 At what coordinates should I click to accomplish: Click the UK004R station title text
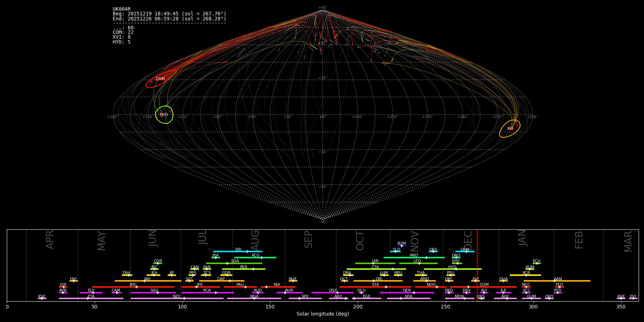pos(122,9)
